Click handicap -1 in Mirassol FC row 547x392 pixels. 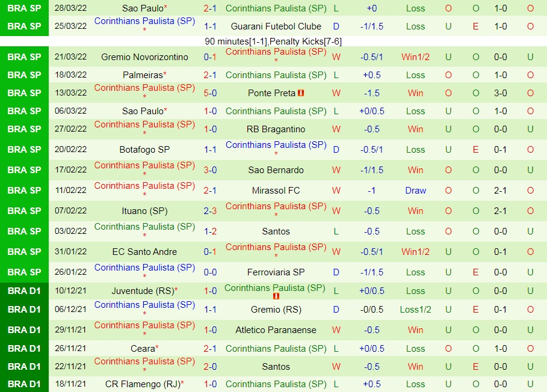click(372, 190)
